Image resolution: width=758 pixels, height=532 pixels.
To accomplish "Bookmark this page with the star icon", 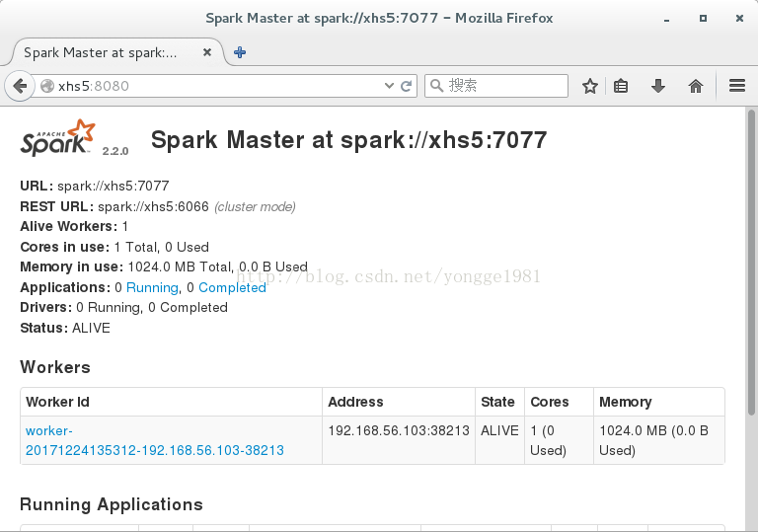I will pyautogui.click(x=590, y=86).
